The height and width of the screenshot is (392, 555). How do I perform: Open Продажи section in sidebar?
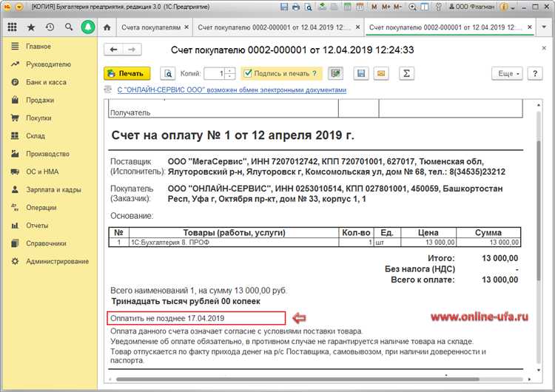click(49, 100)
